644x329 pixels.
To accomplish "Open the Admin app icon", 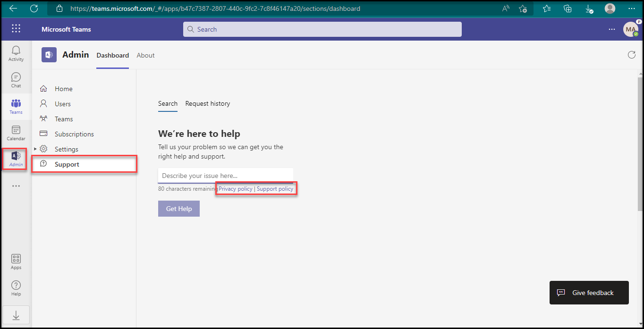I will 16,159.
